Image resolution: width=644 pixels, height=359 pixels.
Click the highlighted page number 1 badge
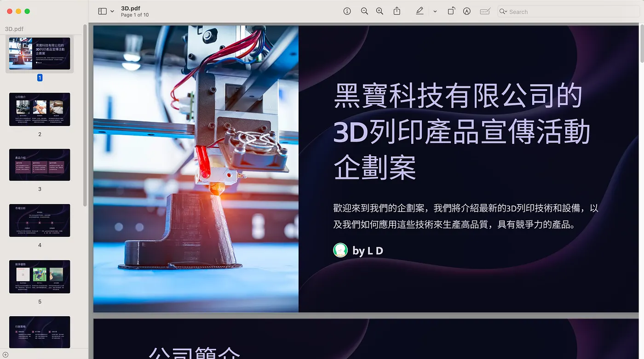(40, 78)
